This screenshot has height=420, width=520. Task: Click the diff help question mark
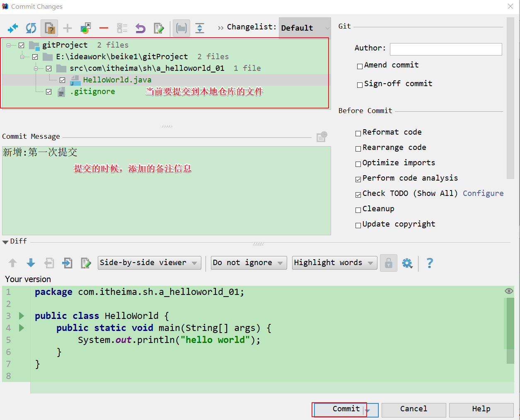click(430, 263)
